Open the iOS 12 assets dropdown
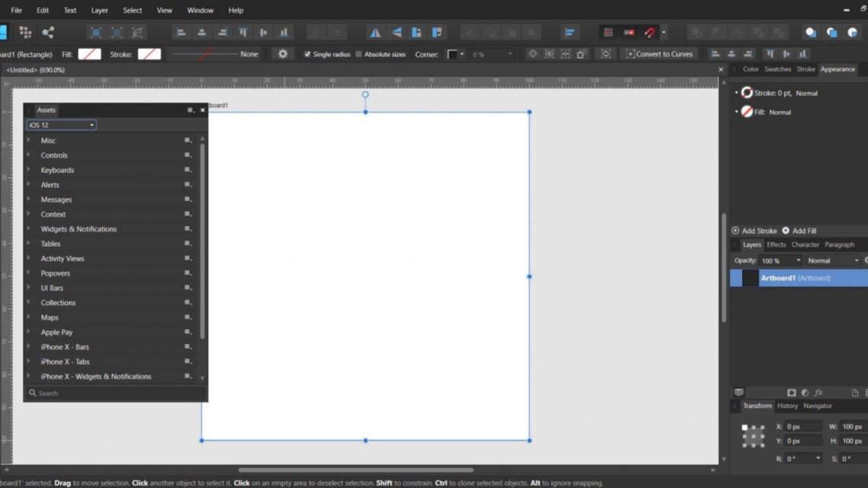 pos(61,124)
